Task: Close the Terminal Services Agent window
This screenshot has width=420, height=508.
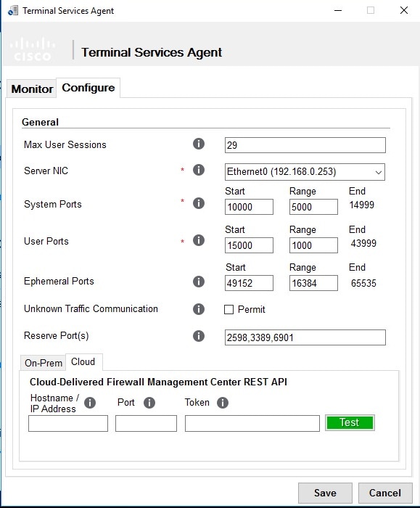Action: [404, 10]
